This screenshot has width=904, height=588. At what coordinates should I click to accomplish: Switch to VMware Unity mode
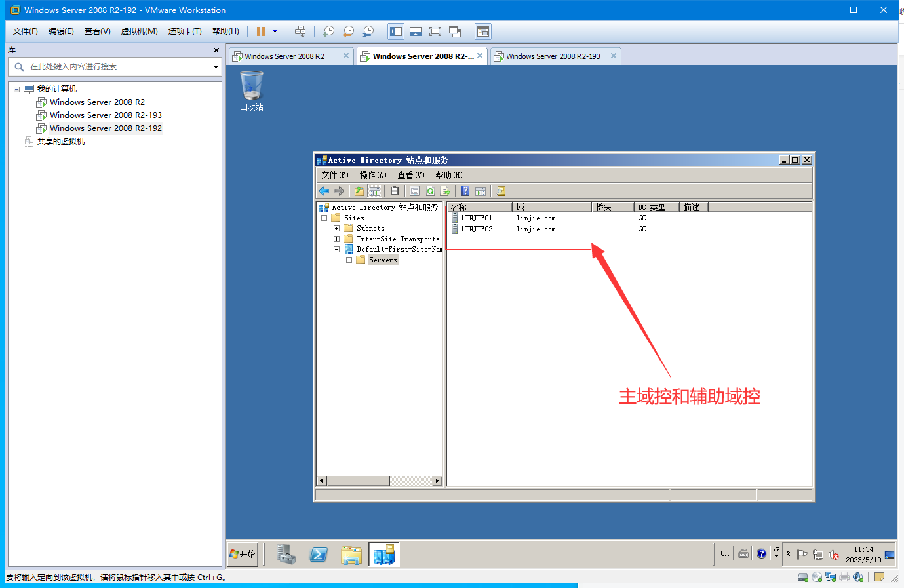[x=455, y=31]
